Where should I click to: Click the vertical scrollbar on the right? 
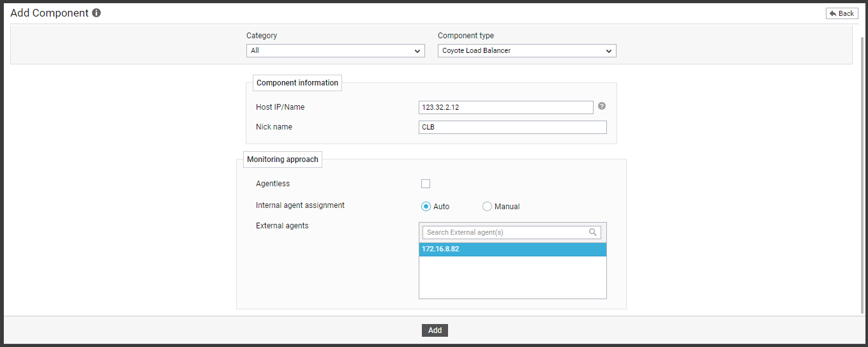(863, 172)
